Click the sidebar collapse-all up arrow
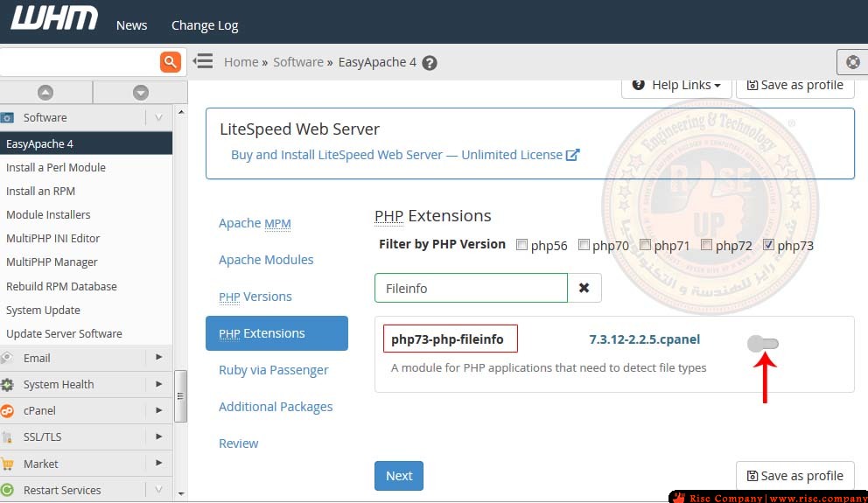This screenshot has height=503, width=868. click(x=45, y=93)
